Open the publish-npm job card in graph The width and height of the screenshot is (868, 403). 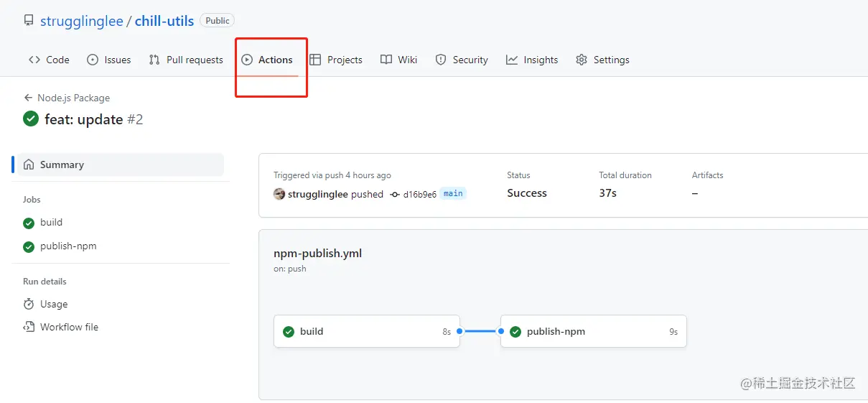[593, 331]
